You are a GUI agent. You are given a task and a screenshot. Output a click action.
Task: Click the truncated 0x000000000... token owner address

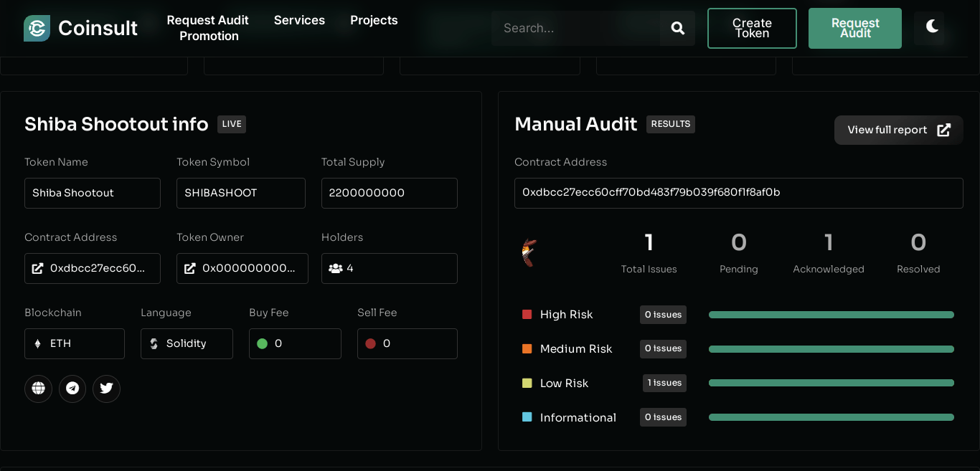[249, 268]
